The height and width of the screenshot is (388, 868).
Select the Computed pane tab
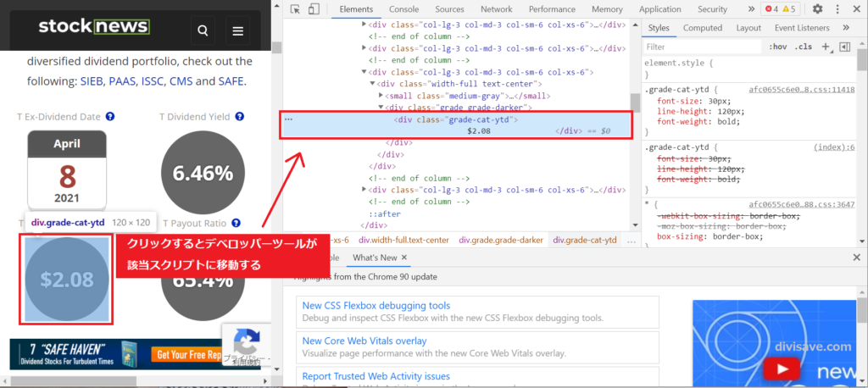tap(703, 28)
